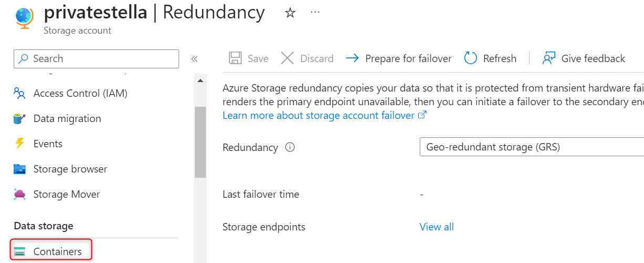Click the favorite star icon beside the title
This screenshot has width=644, height=263.
(290, 13)
